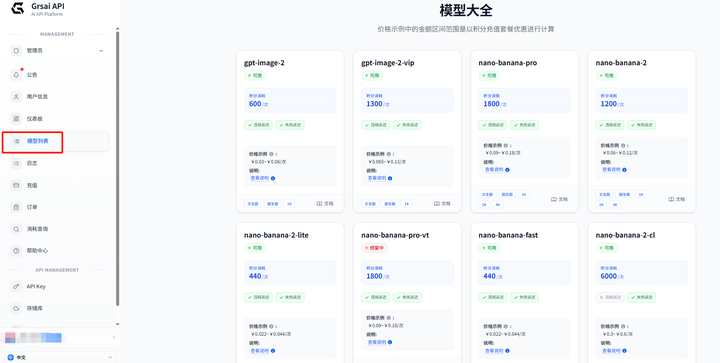720x363 pixels.
Task: Click 查看说明 in gpt-image-2-vip card
Action: pyautogui.click(x=377, y=179)
